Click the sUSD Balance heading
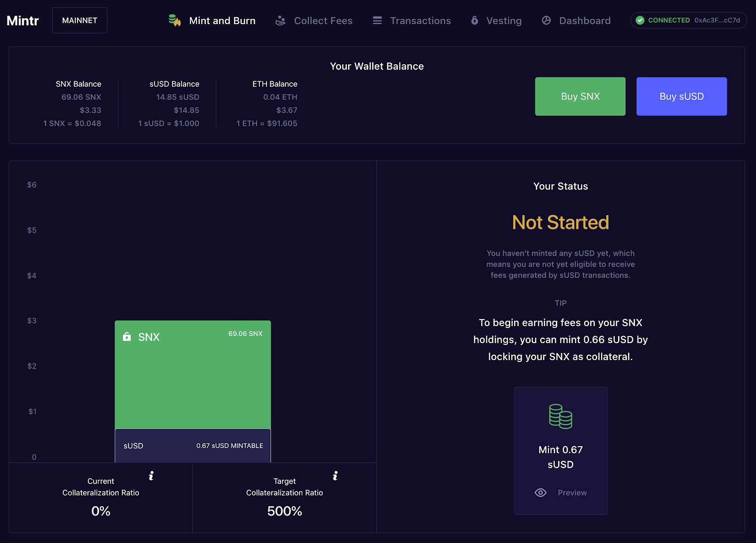 pos(174,84)
